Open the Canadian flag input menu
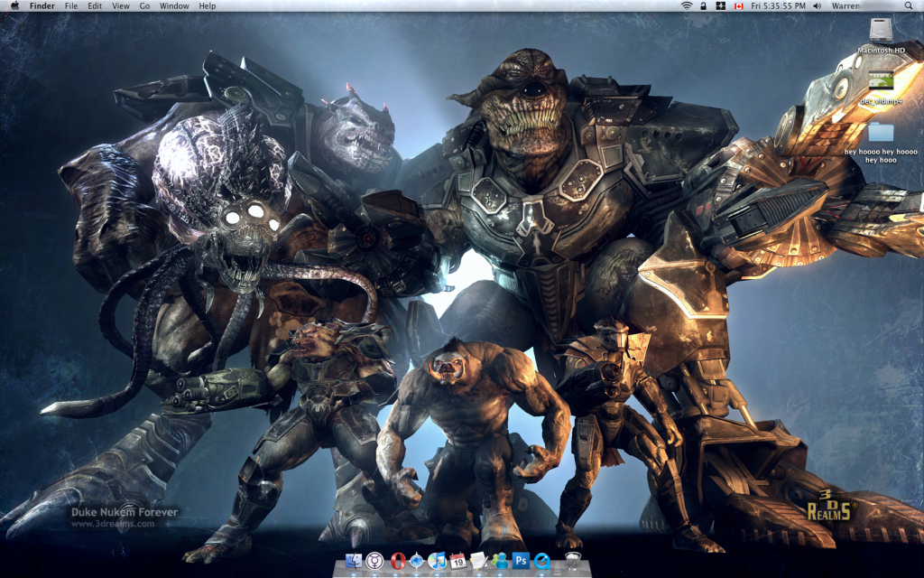924x578 pixels. pos(738,6)
